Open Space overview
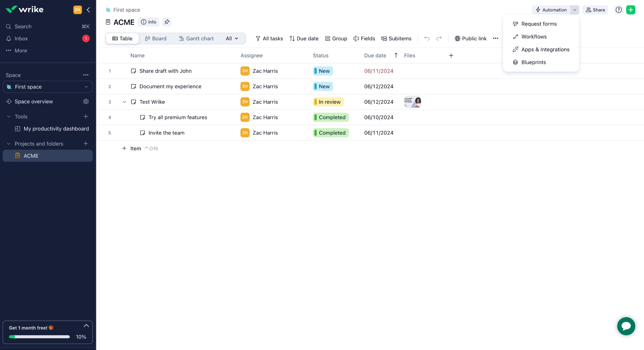This screenshot has width=644, height=350. click(x=34, y=102)
